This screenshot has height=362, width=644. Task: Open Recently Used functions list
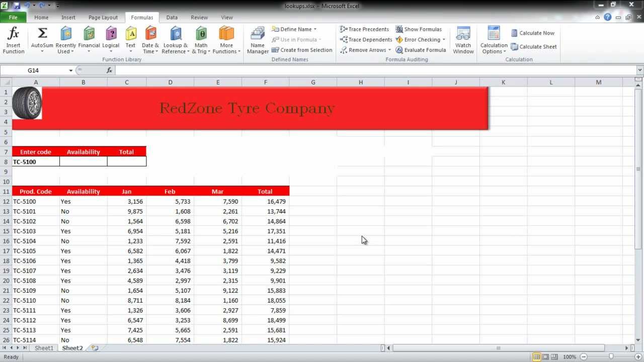point(66,40)
